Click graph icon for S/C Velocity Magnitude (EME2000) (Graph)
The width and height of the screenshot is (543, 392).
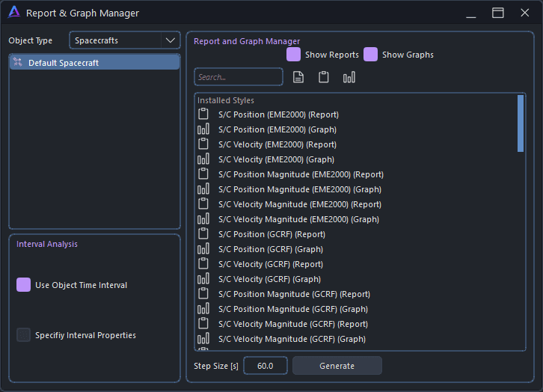coord(203,218)
